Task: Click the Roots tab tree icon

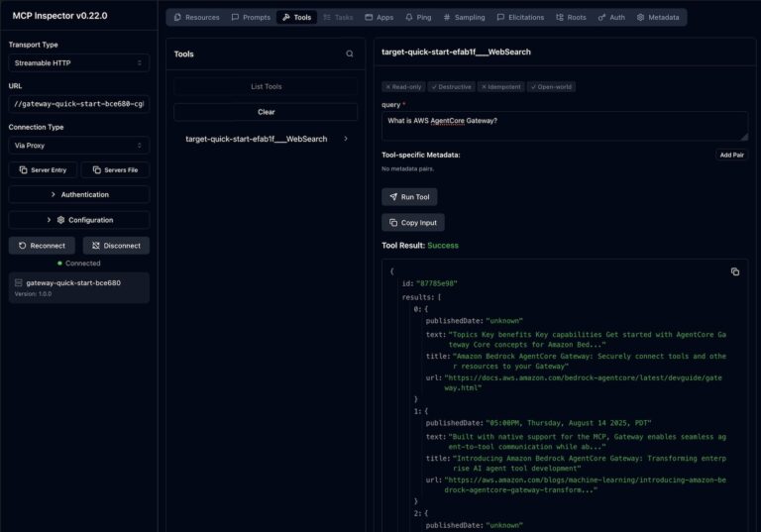Action: pos(560,18)
